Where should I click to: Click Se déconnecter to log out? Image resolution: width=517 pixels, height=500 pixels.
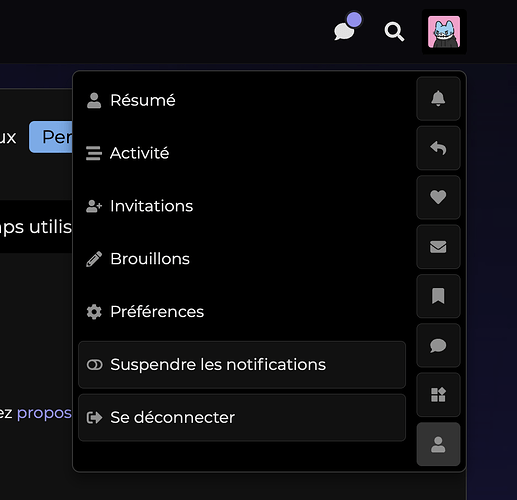[242, 417]
